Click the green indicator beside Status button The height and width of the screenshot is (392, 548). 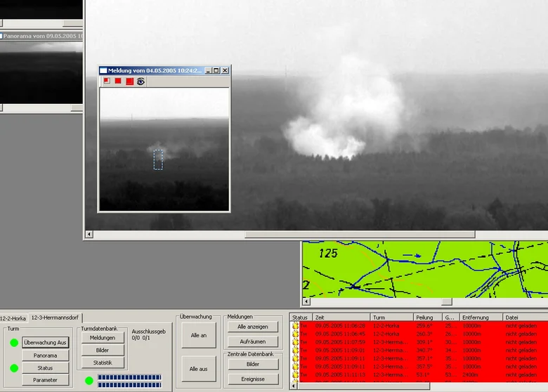click(x=14, y=368)
